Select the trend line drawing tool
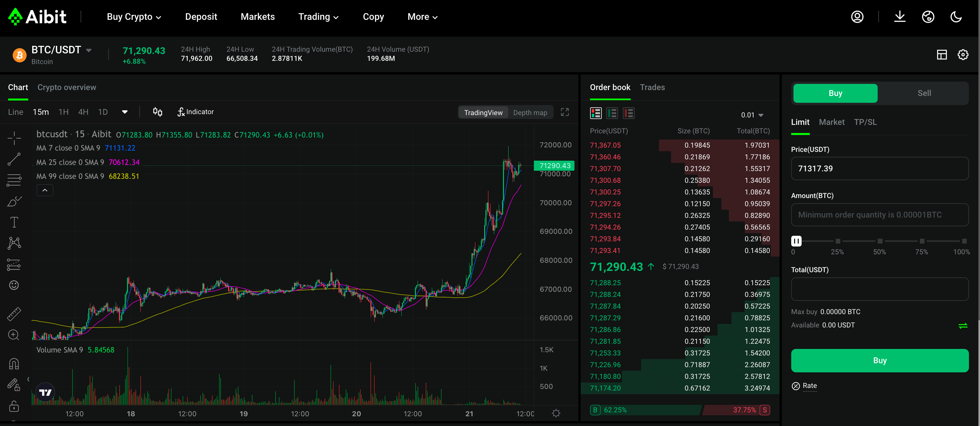The height and width of the screenshot is (426, 980). coord(14,159)
